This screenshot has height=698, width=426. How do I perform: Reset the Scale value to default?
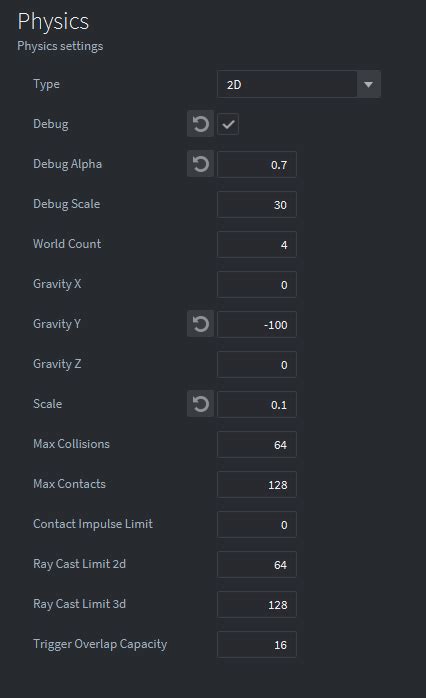coord(200,404)
